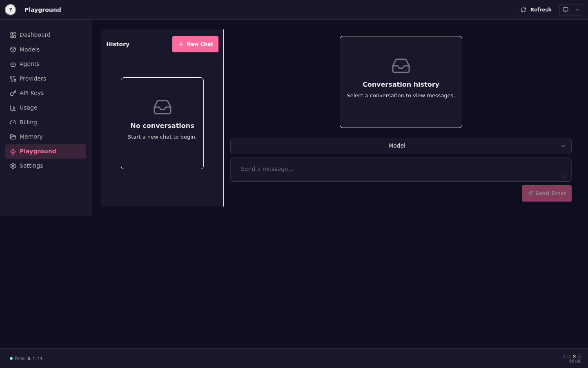Image resolution: width=588 pixels, height=368 pixels.
Task: Click 'Select a conversation to view messages.' text
Action: 401,96
